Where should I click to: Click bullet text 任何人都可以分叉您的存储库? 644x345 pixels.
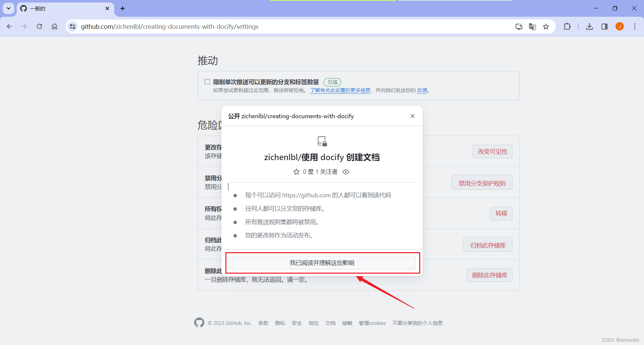(x=285, y=209)
